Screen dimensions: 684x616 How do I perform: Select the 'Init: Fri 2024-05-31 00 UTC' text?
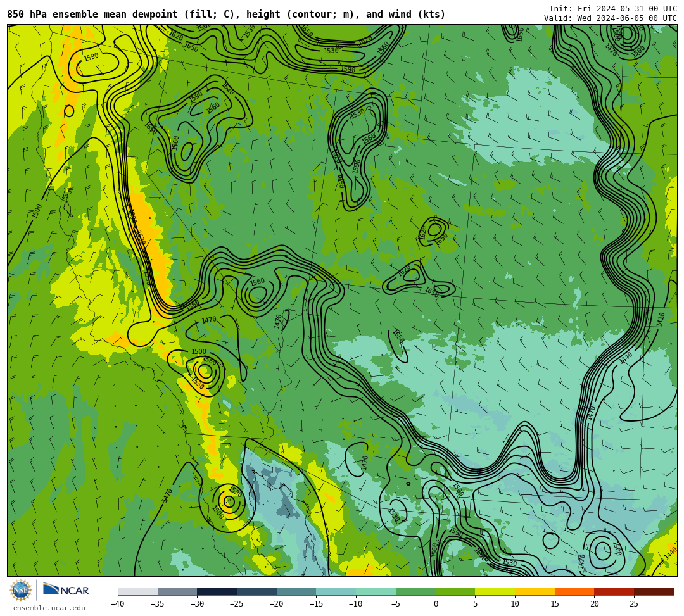[x=613, y=9]
